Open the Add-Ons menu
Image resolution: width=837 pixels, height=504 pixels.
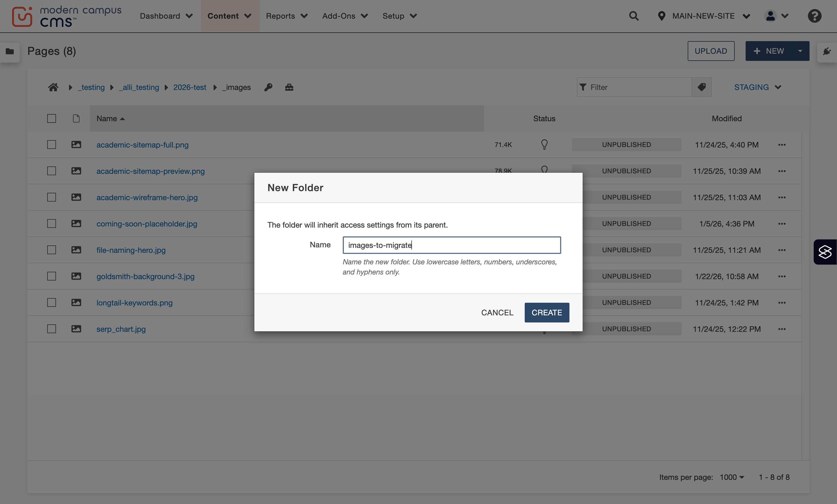[x=345, y=16]
